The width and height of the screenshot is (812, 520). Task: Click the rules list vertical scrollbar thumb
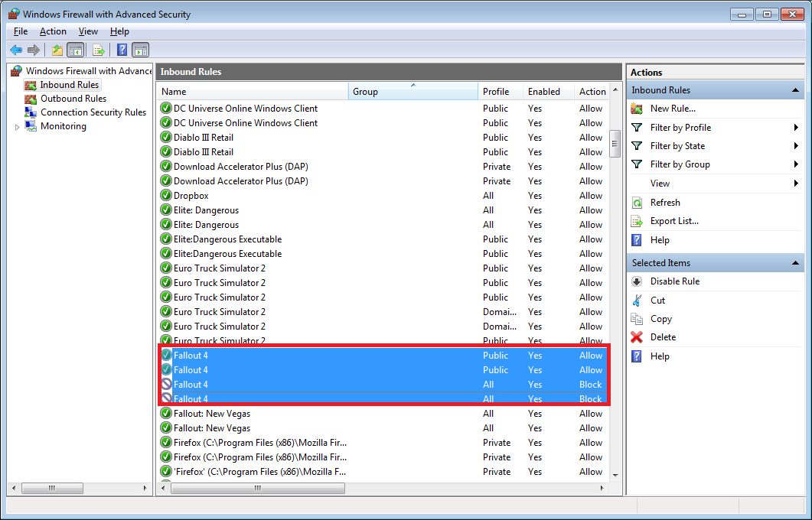pos(615,143)
